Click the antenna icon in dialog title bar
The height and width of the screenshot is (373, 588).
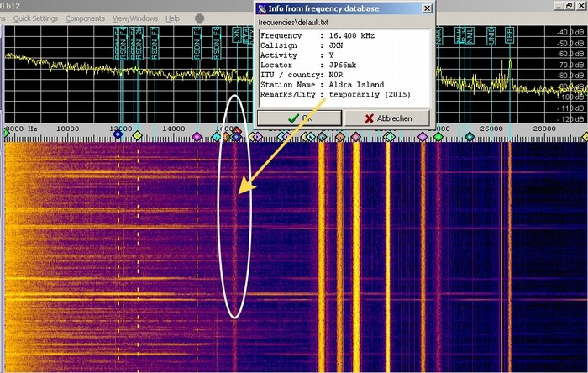(262, 8)
